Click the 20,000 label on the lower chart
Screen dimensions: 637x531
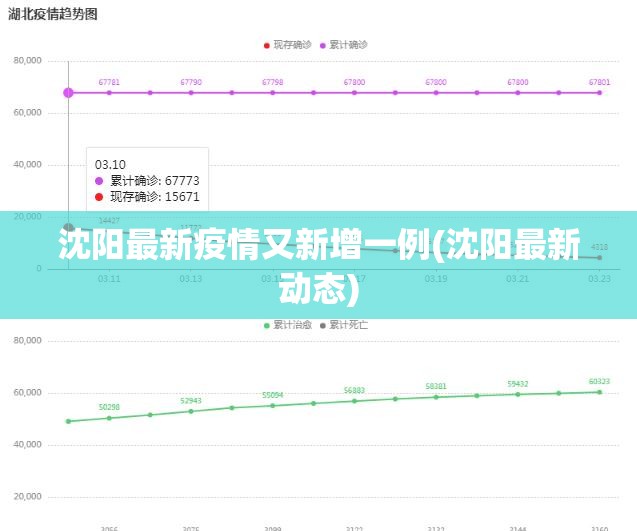[28, 496]
